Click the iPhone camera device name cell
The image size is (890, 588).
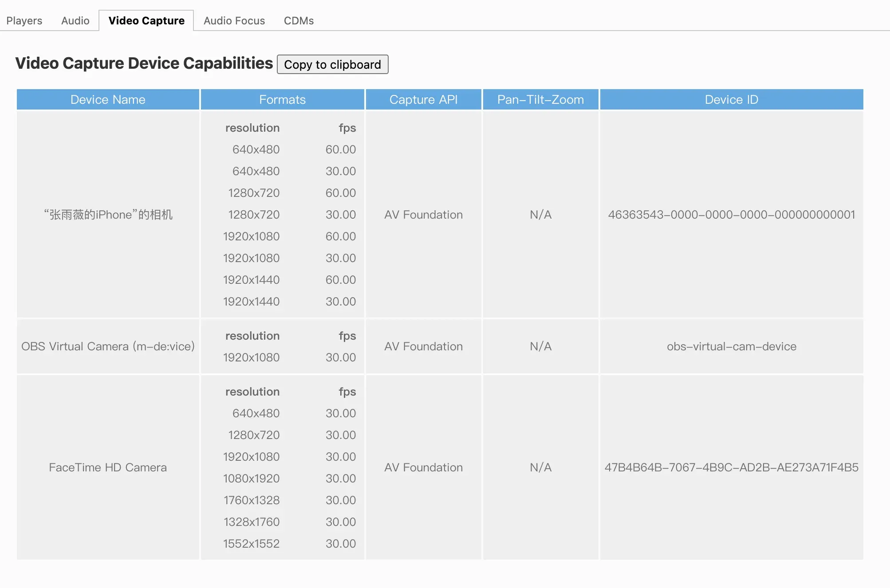(108, 215)
